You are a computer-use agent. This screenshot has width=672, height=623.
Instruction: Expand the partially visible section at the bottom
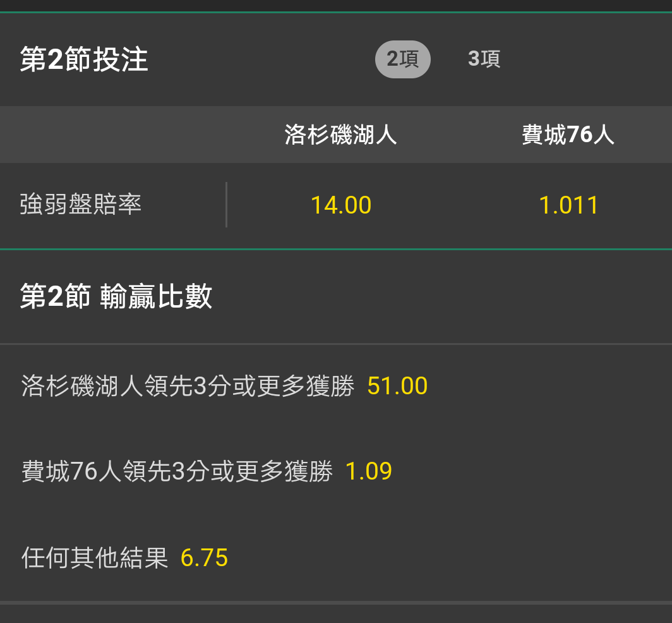click(x=336, y=614)
